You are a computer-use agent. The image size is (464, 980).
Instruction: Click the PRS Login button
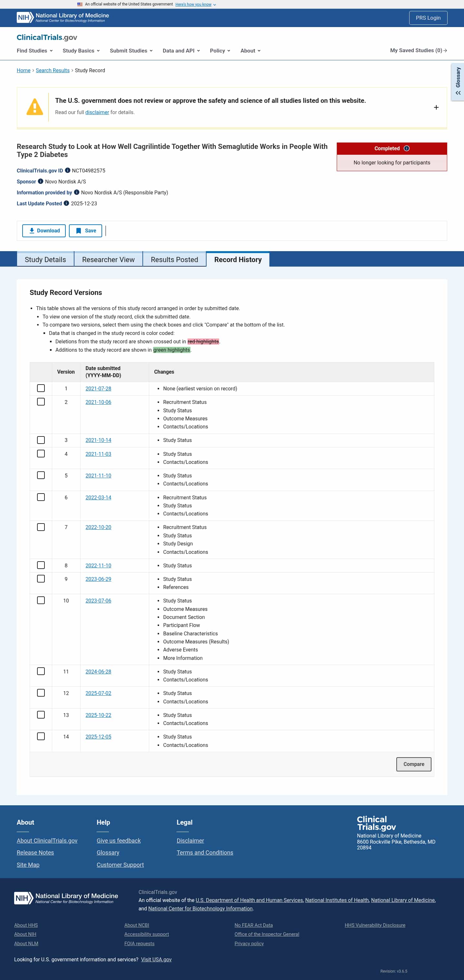(428, 18)
